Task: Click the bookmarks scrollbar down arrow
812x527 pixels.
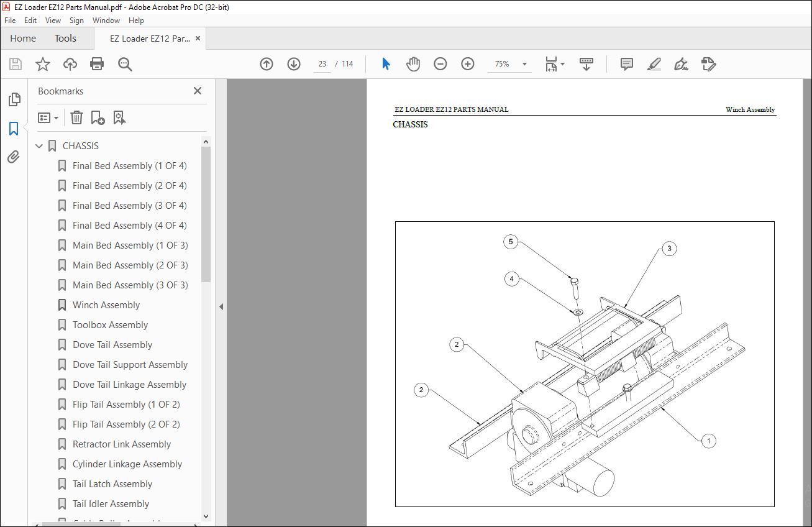Action: 206,516
